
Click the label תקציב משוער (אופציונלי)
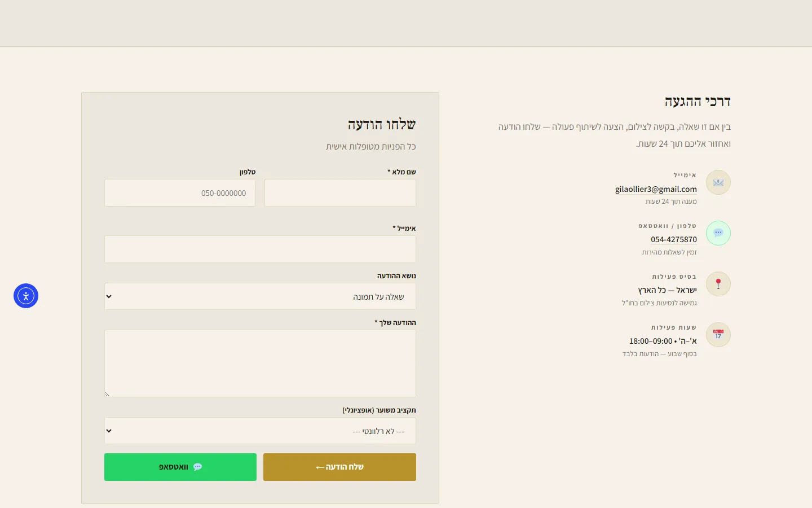point(379,410)
